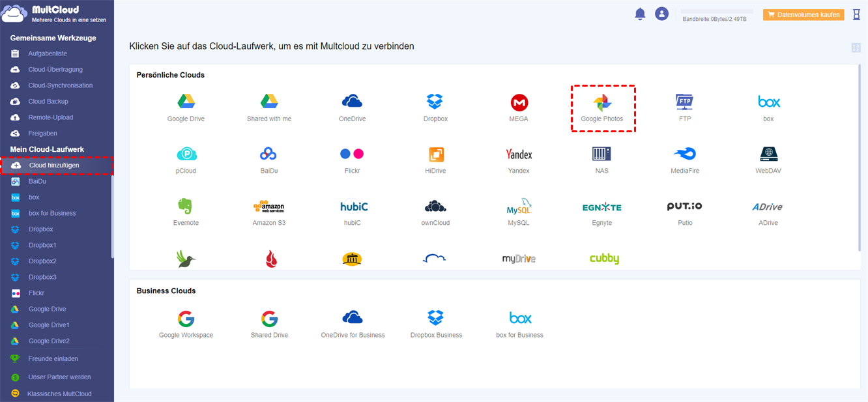Viewport: 868px width, 402px height.
Task: Add the pCloud drive
Action: click(x=186, y=154)
